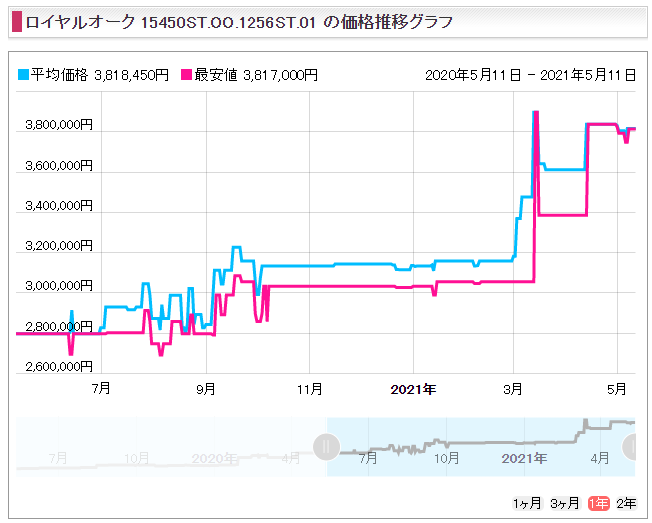This screenshot has width=652, height=523.
Task: Grab the left range slider handle
Action: pos(326,447)
